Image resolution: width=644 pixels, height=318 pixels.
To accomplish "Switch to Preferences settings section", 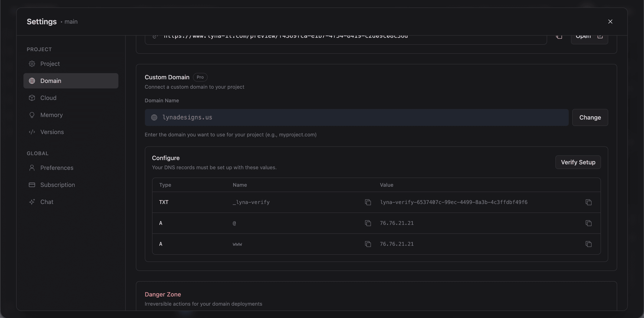I will coord(57,168).
